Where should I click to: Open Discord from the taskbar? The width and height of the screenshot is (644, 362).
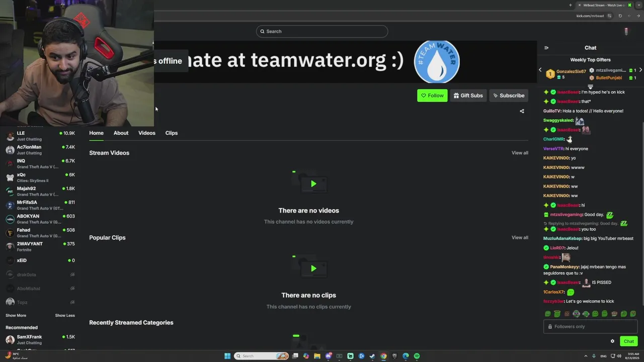[x=328, y=356]
